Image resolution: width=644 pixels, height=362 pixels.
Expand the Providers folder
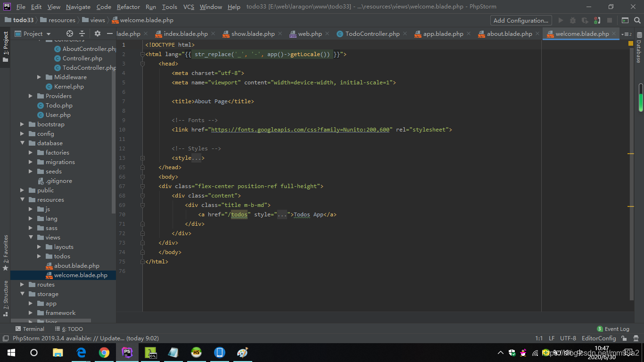point(31,96)
